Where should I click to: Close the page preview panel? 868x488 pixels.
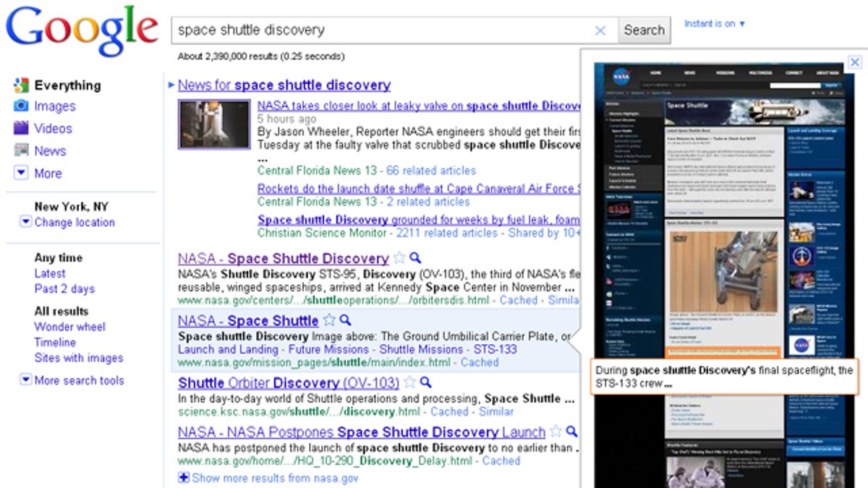pyautogui.click(x=854, y=62)
